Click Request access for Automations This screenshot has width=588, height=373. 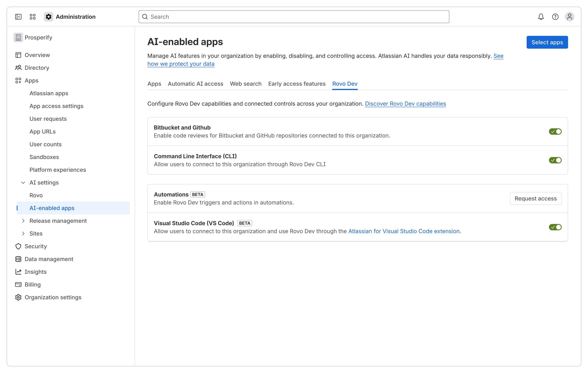[x=535, y=198]
